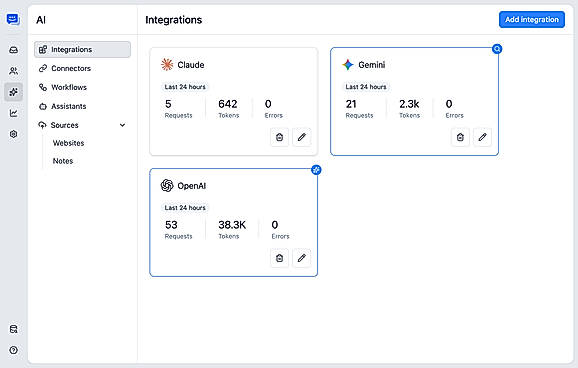Open the Help question mark icon
The width and height of the screenshot is (578, 368).
pyautogui.click(x=14, y=350)
